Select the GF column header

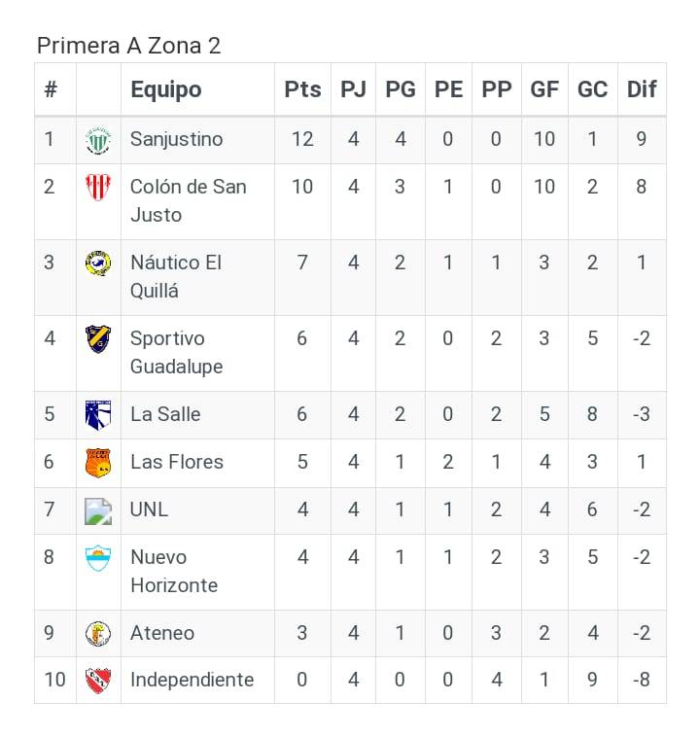[544, 89]
